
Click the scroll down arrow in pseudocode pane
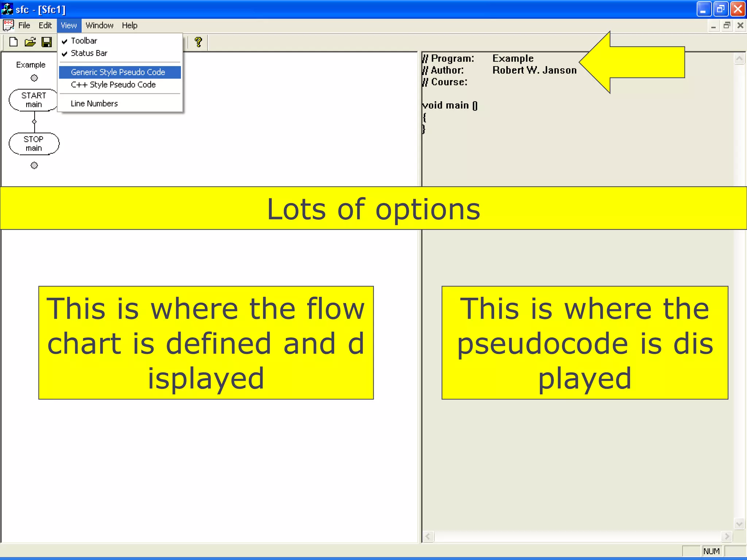(739, 524)
